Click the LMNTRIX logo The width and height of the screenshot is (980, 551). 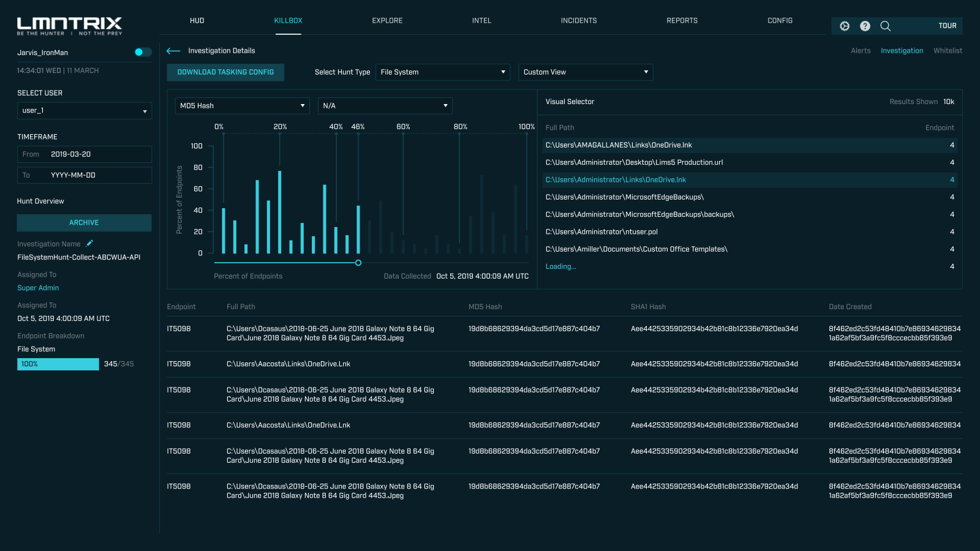(69, 26)
